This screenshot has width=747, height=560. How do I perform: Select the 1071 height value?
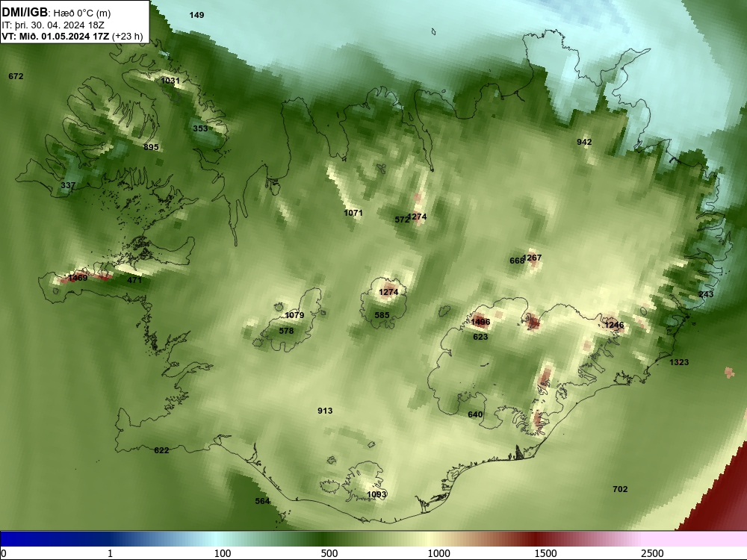(353, 213)
